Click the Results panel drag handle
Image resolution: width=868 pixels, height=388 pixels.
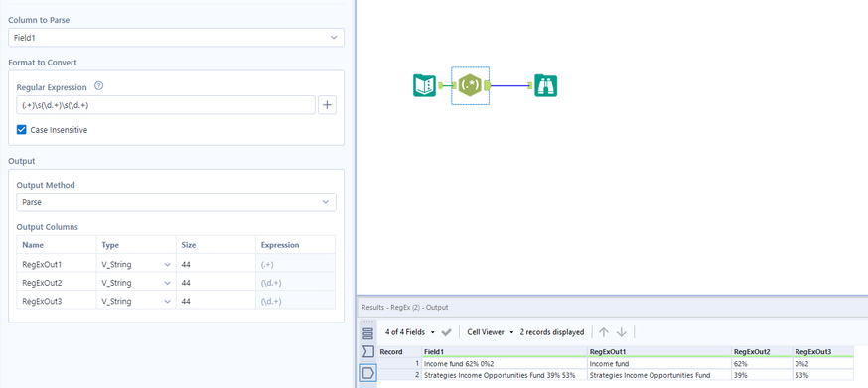[367, 322]
